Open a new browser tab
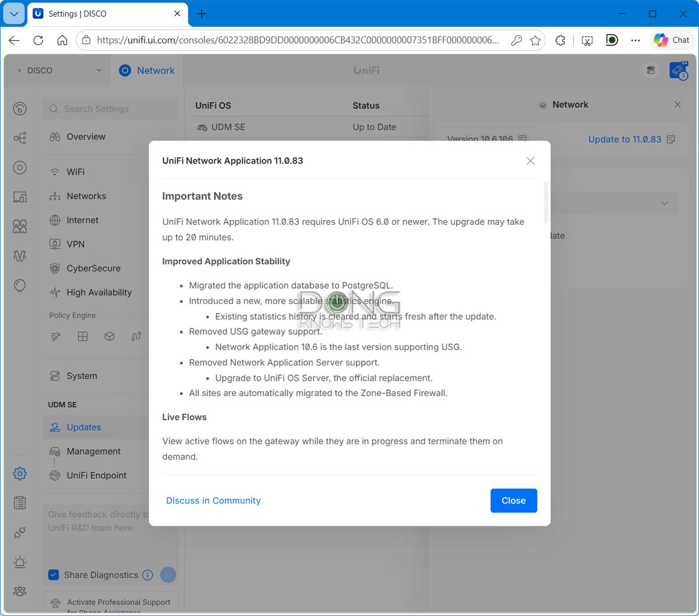This screenshot has width=699, height=616. pos(202,13)
